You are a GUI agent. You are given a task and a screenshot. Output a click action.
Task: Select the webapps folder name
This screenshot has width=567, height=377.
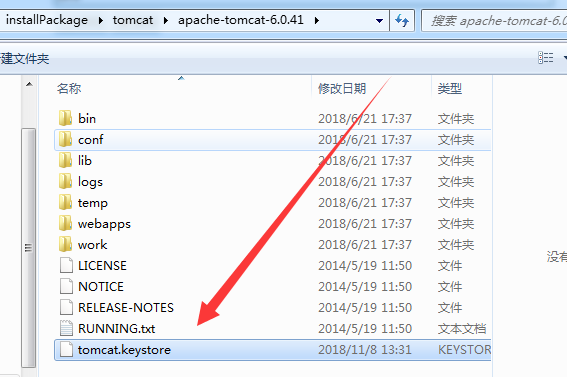(104, 224)
